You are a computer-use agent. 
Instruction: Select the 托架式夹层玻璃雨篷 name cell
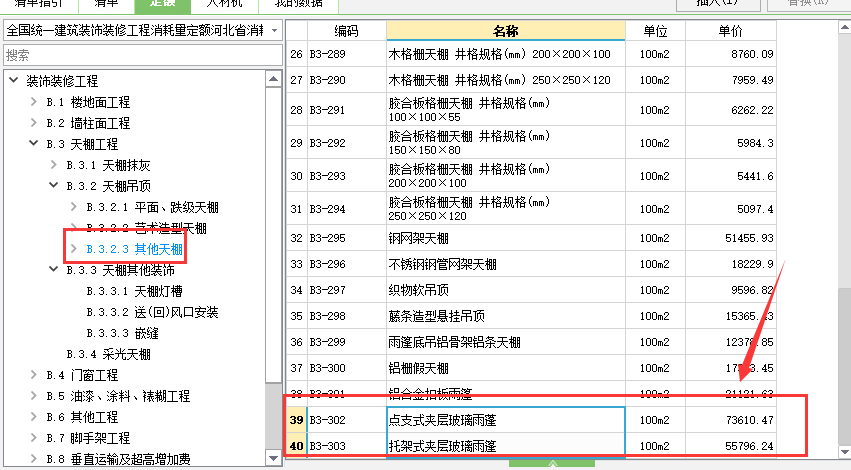pos(506,446)
